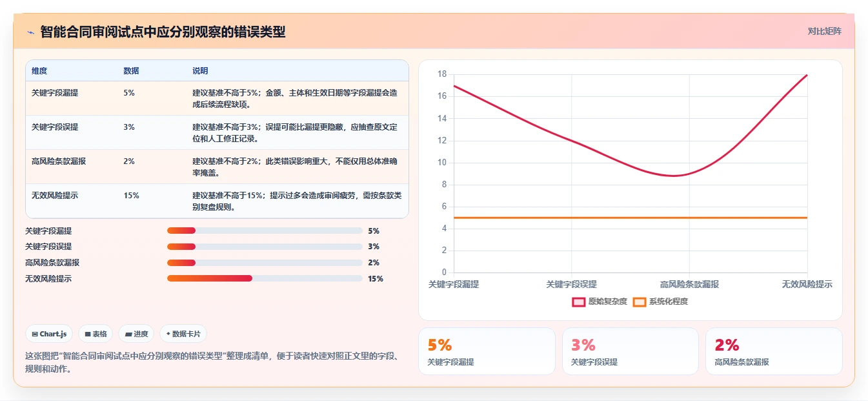This screenshot has width=868, height=401.
Task: Click the 5% value in the table
Action: click(129, 93)
